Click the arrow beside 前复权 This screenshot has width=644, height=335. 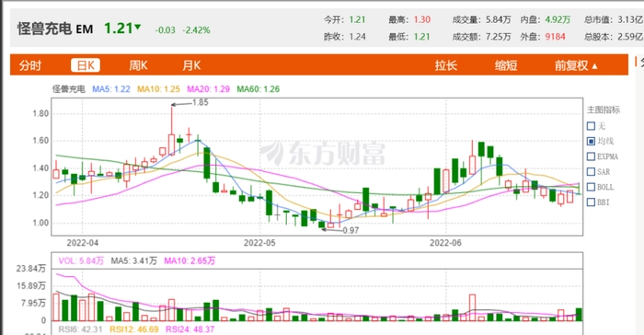[594, 66]
